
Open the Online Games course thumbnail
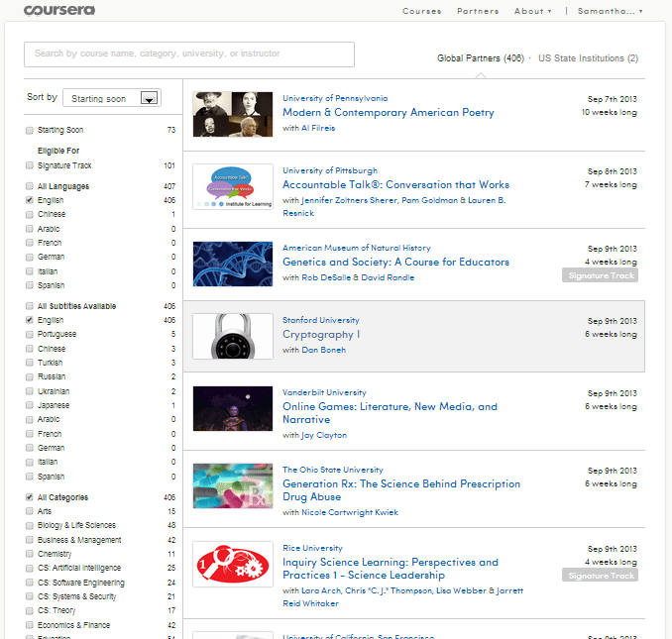click(x=233, y=408)
